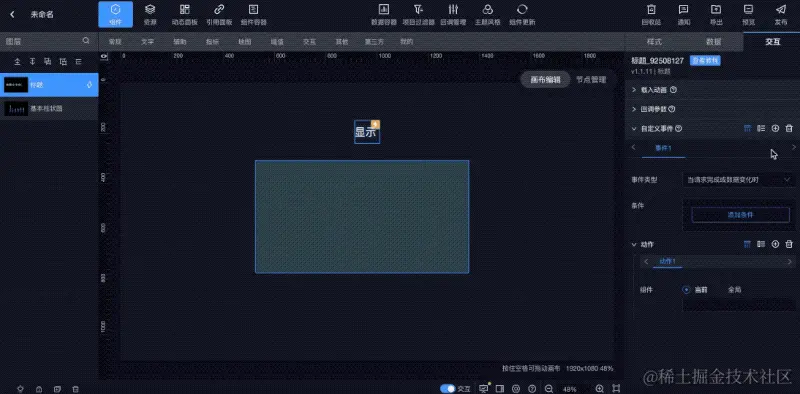Open the 辅助 component category
800x394 pixels.
(180, 42)
